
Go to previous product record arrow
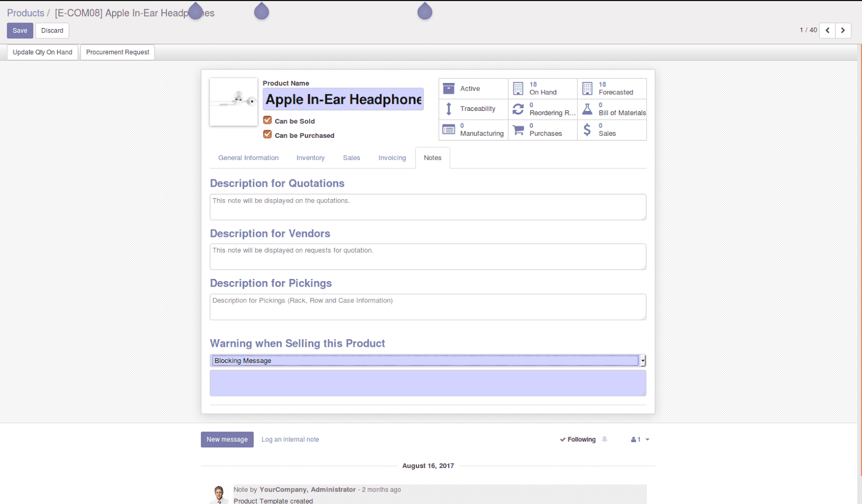[828, 30]
